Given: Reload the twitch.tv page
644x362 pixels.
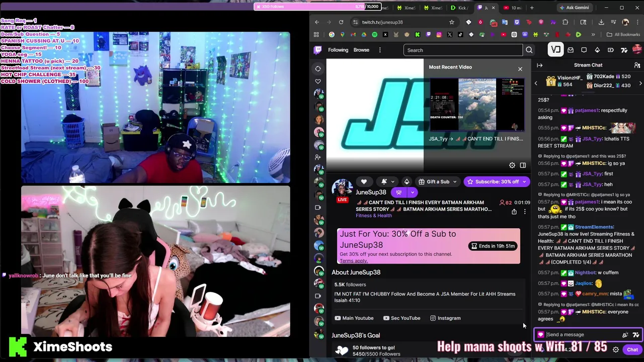Looking at the screenshot, I should (341, 22).
